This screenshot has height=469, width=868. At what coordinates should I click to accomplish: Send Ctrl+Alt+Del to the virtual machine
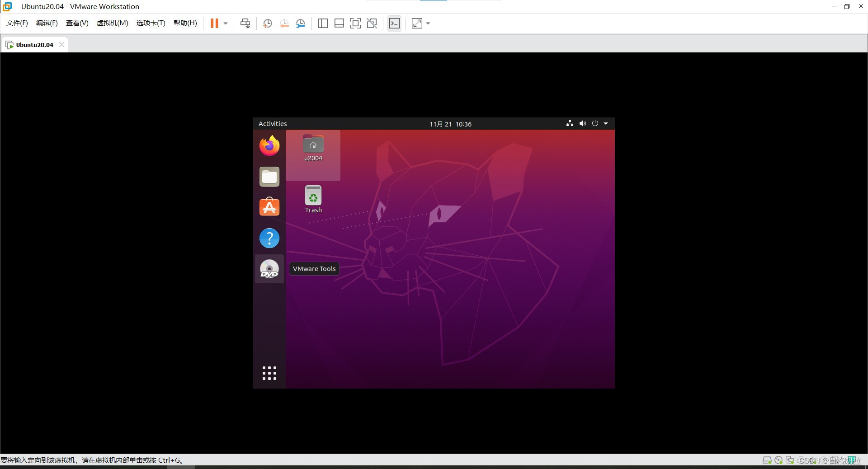pos(245,23)
